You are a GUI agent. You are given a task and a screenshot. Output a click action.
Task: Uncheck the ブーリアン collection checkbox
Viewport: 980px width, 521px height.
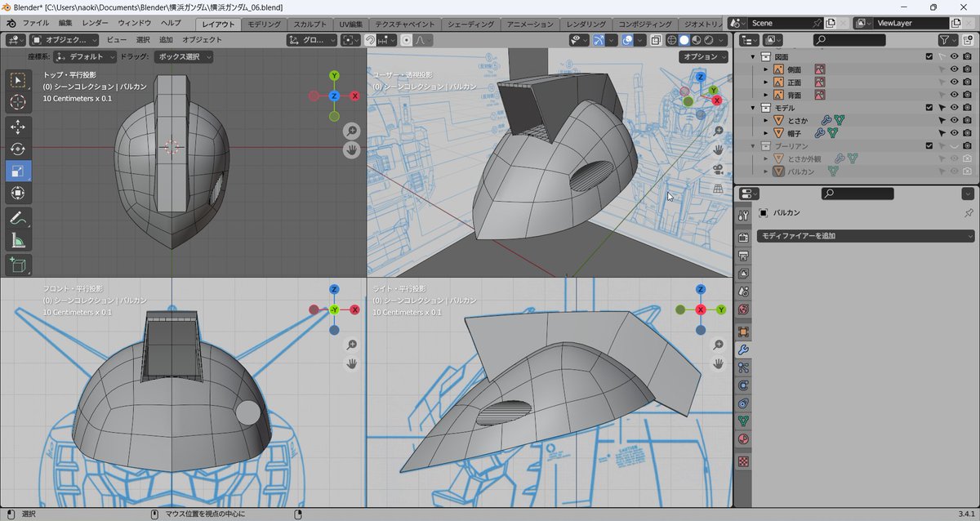pos(929,145)
